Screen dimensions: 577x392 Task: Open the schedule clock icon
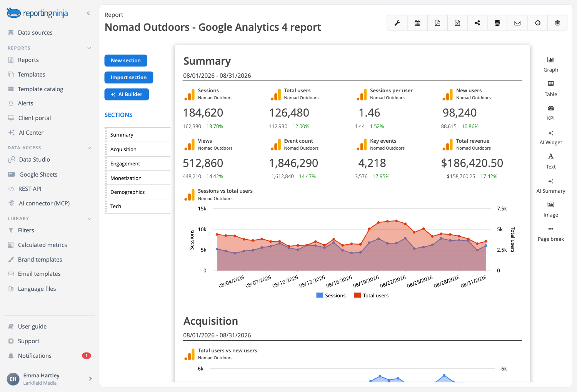tap(538, 23)
